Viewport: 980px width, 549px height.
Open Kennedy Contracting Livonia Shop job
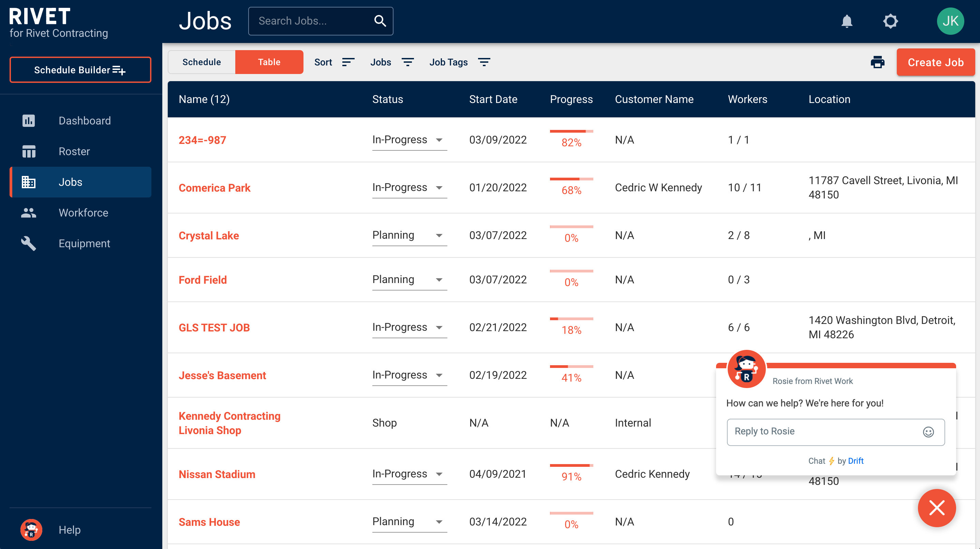tap(229, 423)
